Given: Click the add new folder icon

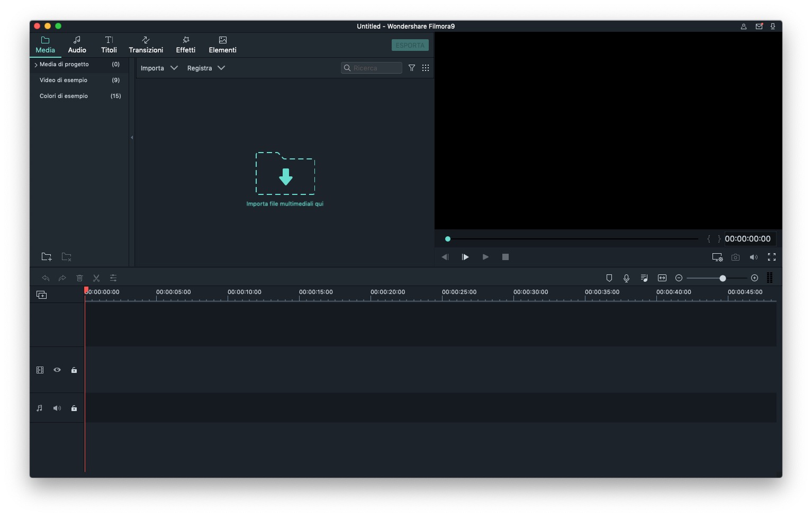Looking at the screenshot, I should (x=47, y=257).
